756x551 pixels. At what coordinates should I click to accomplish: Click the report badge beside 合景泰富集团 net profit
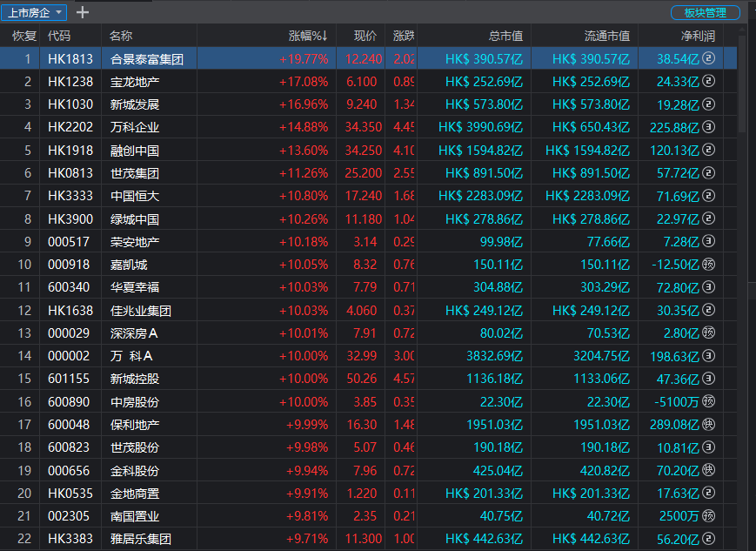coord(708,58)
